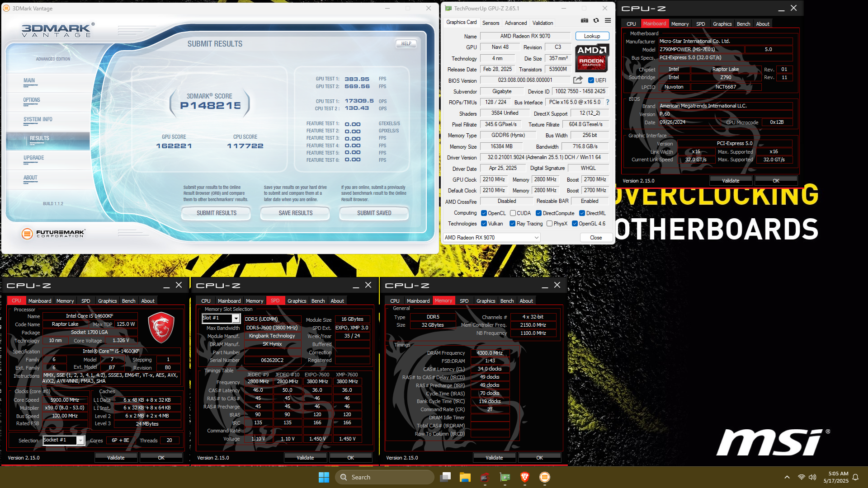Click the 3DMark score P148215
868x488 pixels.
210,106
